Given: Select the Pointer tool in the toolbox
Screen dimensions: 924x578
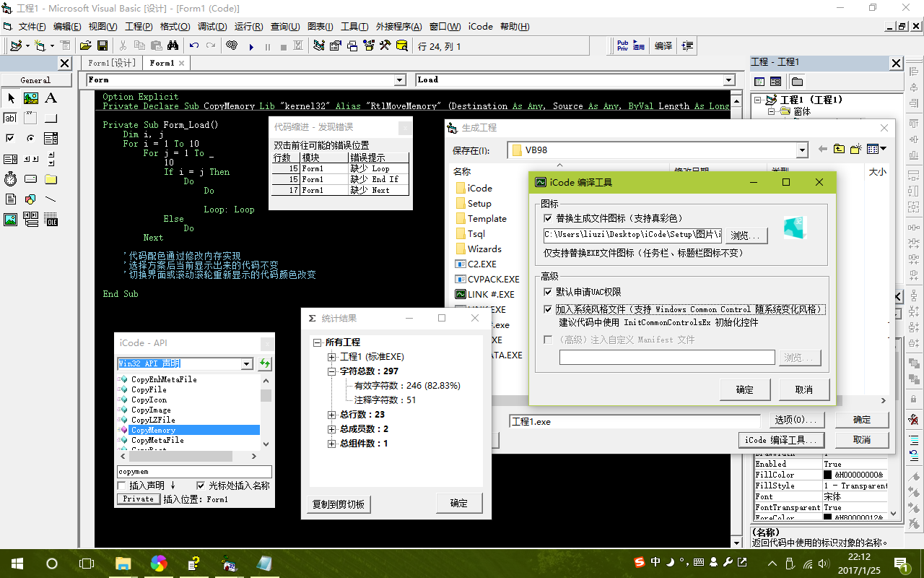Looking at the screenshot, I should coord(10,98).
